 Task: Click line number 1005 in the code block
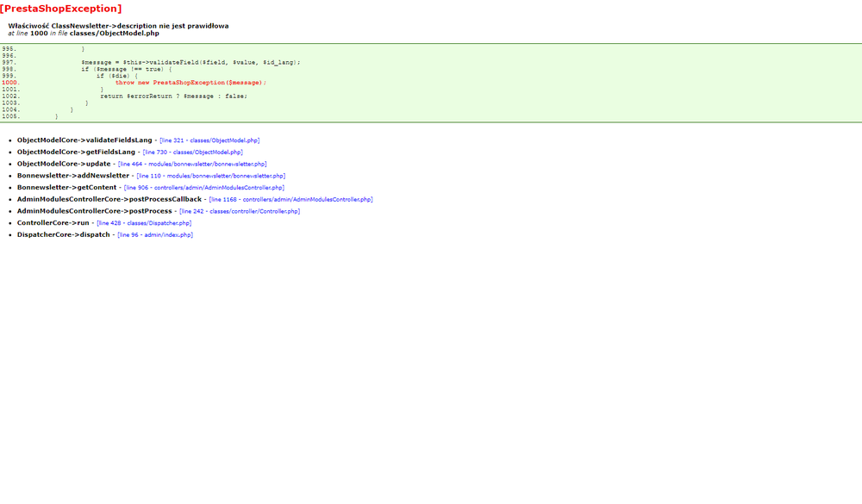point(10,116)
